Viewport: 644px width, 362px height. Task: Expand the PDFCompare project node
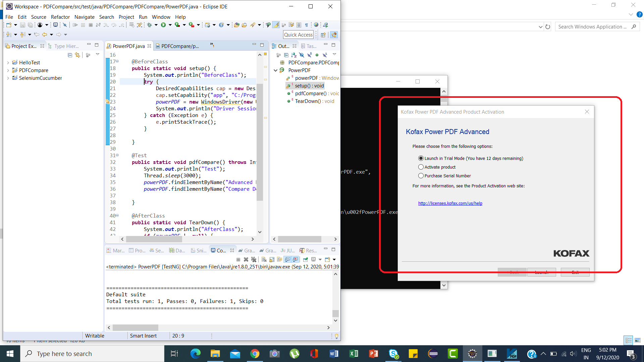click(8, 70)
